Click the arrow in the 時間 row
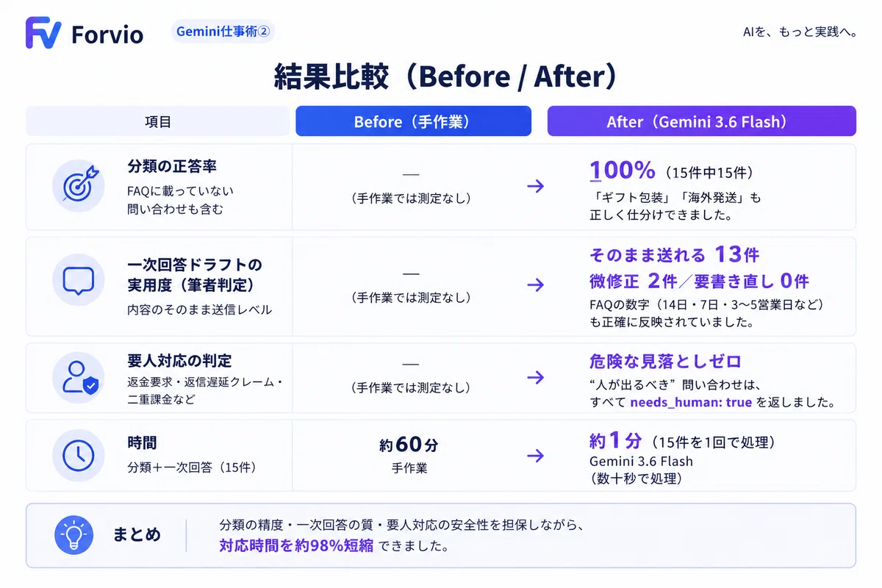Viewport: 882px width, 588px height. click(x=536, y=456)
